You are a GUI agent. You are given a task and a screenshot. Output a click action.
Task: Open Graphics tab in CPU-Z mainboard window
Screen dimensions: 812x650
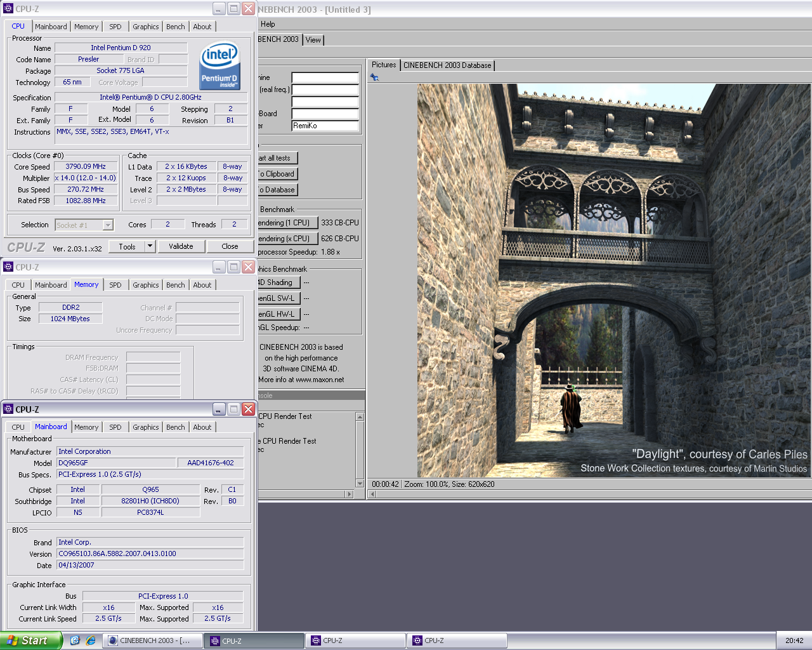click(x=146, y=427)
